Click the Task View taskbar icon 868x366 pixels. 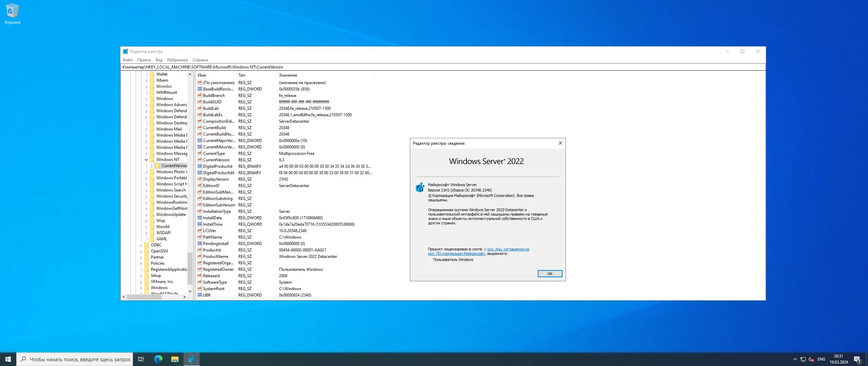141,359
